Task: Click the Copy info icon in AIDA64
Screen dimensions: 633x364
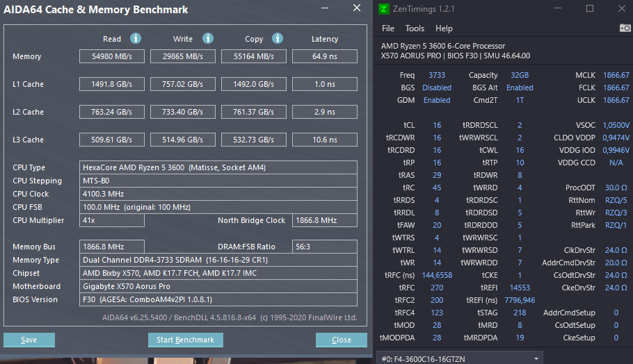Action: [x=278, y=38]
